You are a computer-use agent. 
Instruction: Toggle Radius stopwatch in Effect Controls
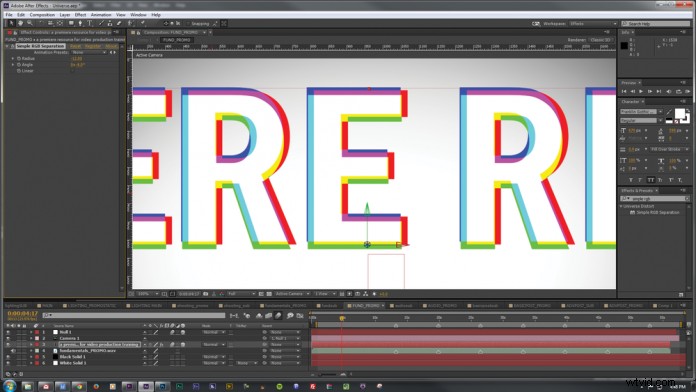[19, 59]
